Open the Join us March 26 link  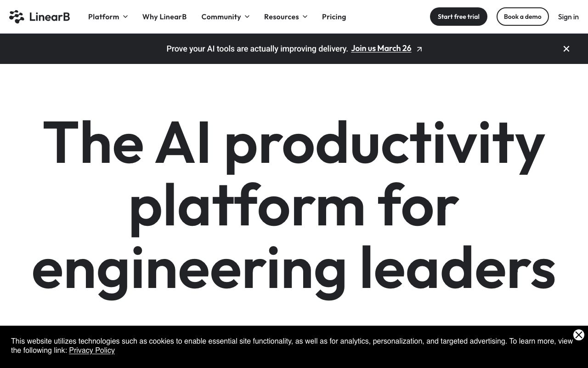tap(381, 48)
